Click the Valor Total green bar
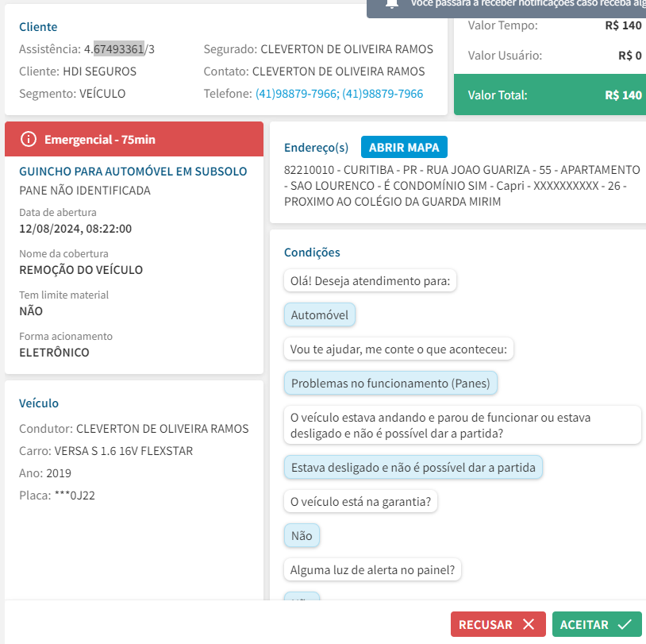Viewport: 646px width, 644px height. coord(549,94)
